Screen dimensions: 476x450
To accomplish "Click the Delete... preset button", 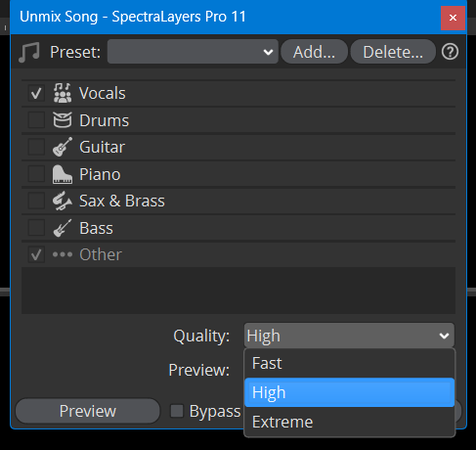I will point(393,52).
